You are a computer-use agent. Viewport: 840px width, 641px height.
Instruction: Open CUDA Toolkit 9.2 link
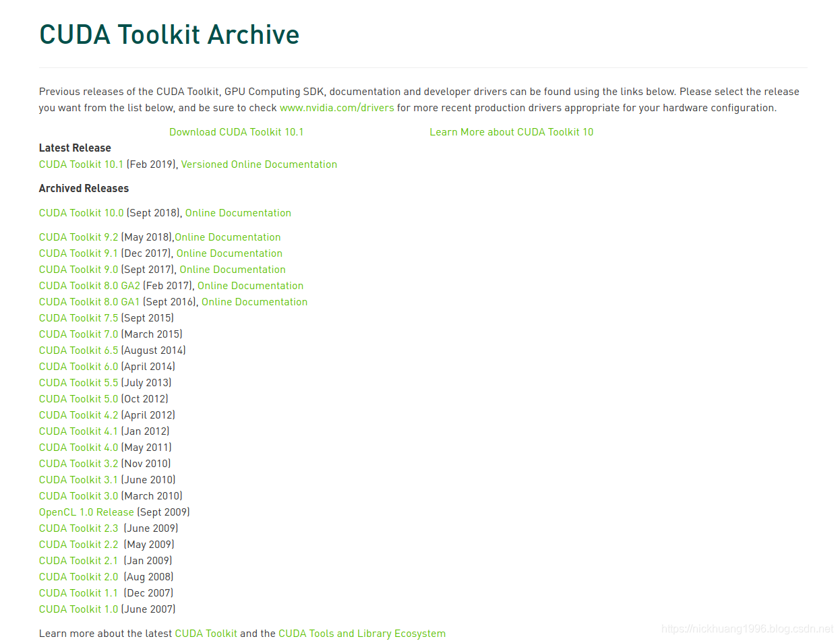click(x=78, y=237)
